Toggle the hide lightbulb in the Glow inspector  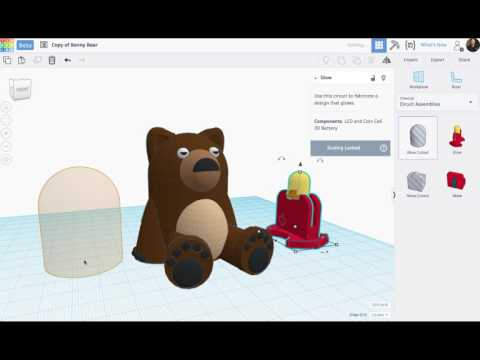(x=384, y=78)
